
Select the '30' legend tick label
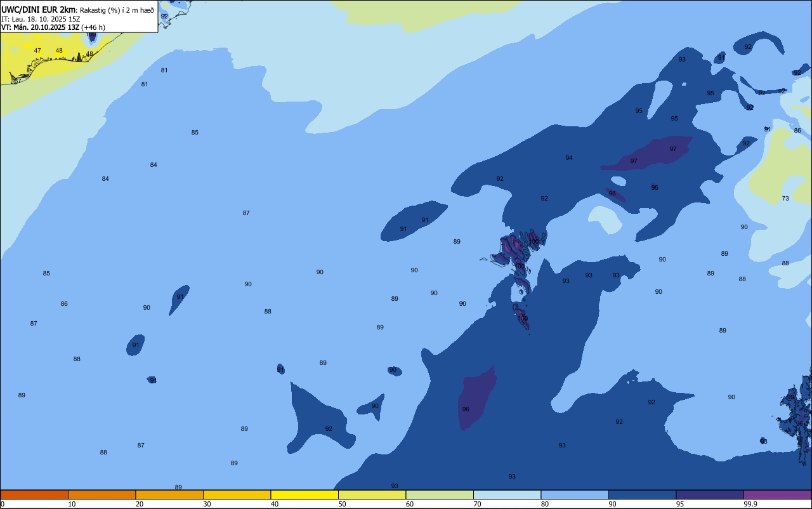pos(207,504)
